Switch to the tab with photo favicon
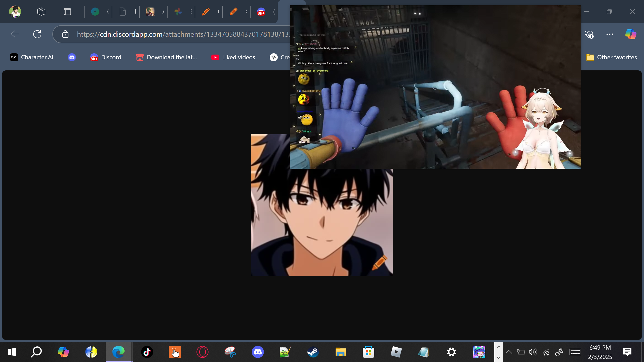644x362 pixels. 150,12
